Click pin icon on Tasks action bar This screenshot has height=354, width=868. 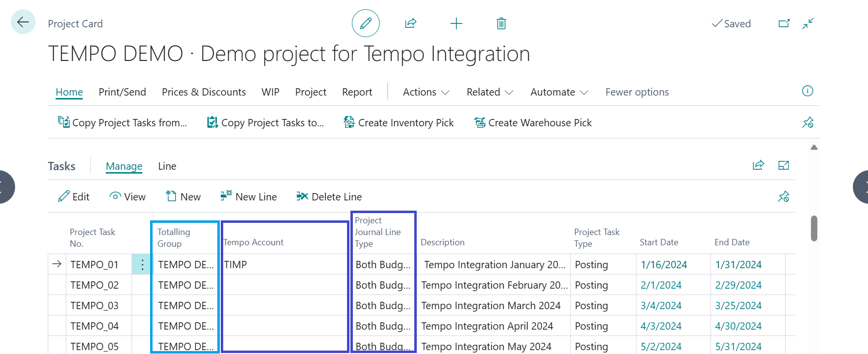(784, 197)
